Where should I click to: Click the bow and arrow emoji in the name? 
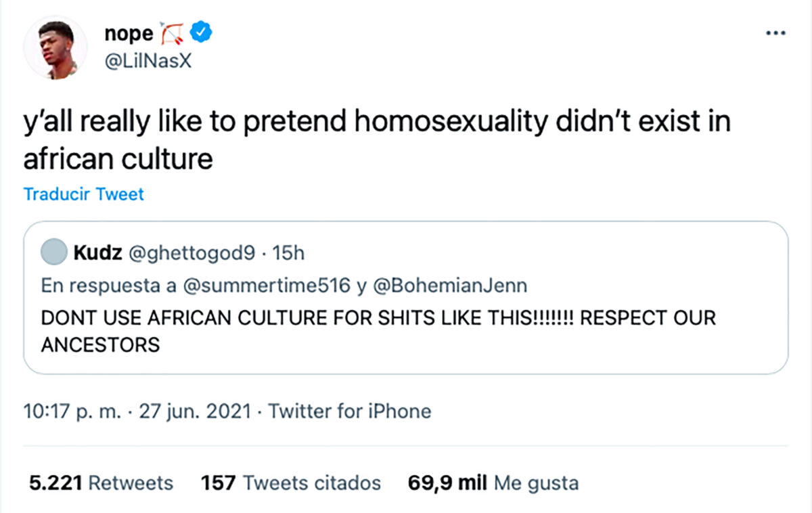click(x=172, y=31)
